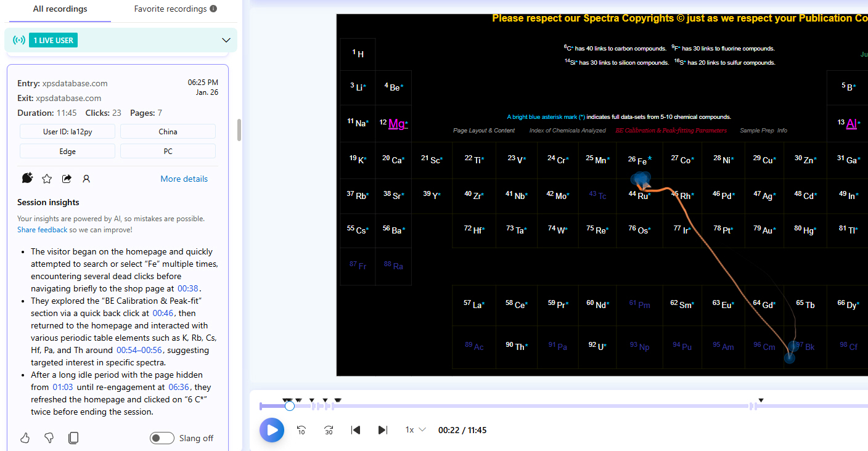Share this recording via share icon
The height and width of the screenshot is (451, 868).
pyautogui.click(x=67, y=179)
